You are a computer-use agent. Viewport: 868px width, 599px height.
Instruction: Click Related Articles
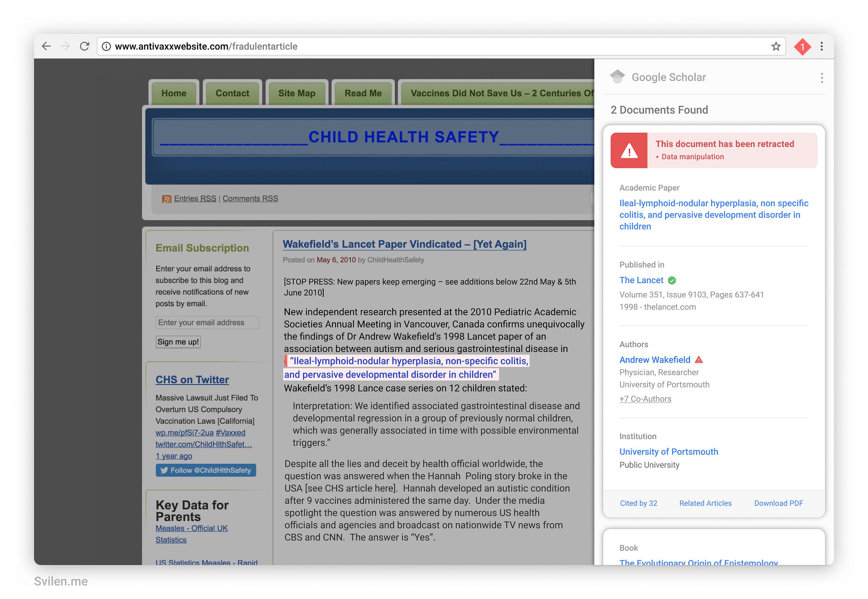point(706,503)
